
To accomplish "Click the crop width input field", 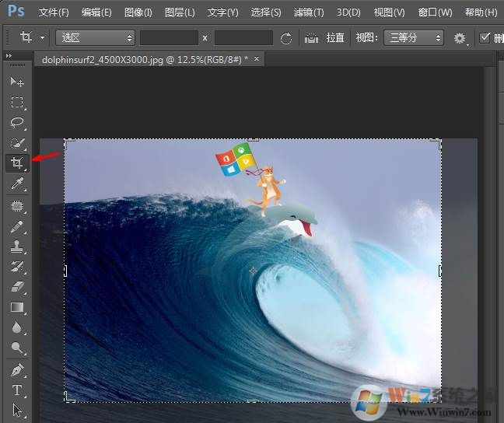I will [169, 37].
